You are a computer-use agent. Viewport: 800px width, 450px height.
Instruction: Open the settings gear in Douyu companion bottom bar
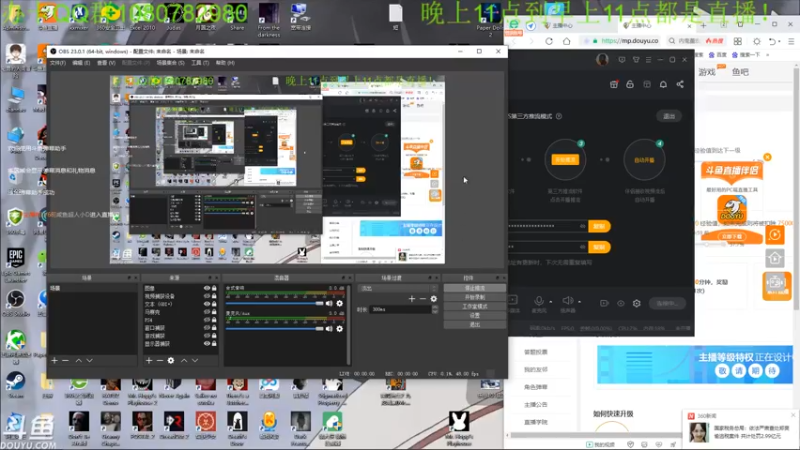coord(637,303)
